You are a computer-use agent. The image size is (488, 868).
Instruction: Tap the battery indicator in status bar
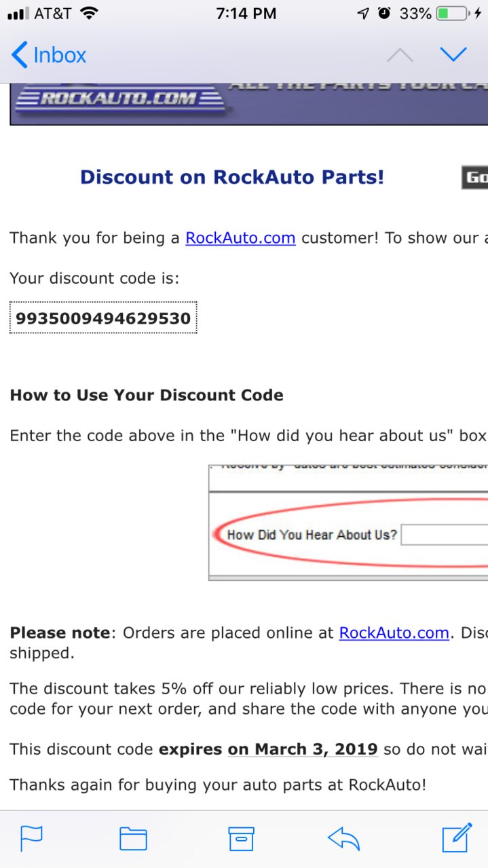[x=451, y=14]
